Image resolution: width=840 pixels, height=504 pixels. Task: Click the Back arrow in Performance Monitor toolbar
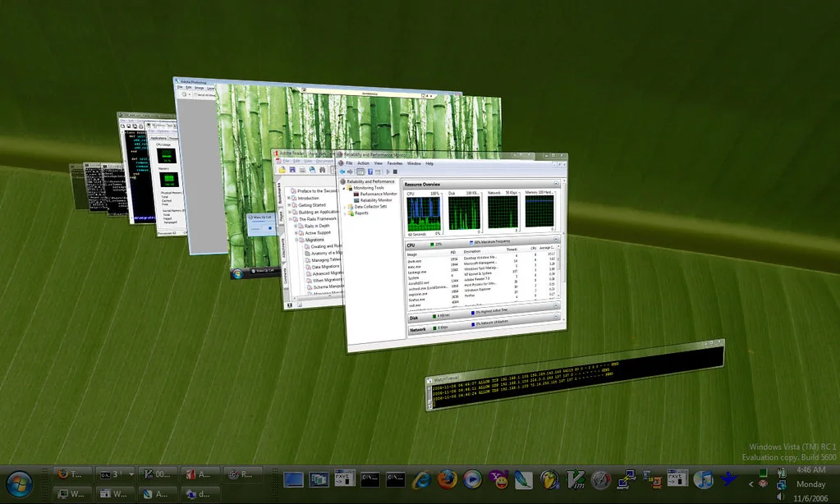point(342,172)
